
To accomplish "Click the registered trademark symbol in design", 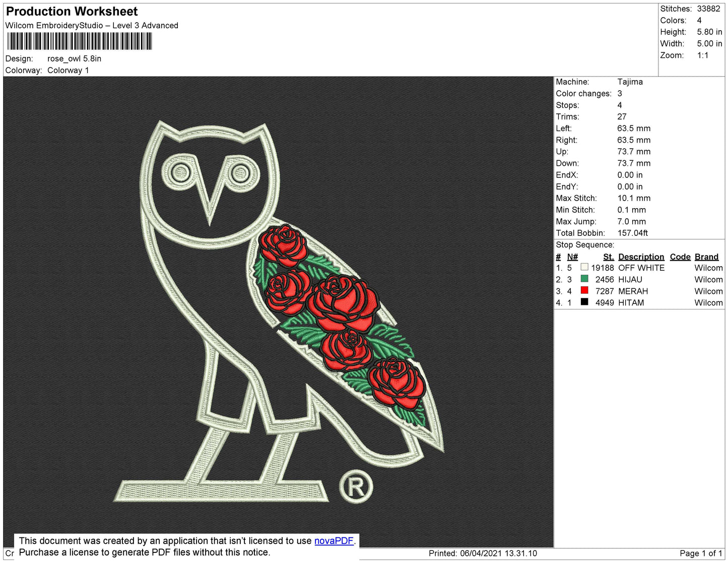I will point(356,487).
